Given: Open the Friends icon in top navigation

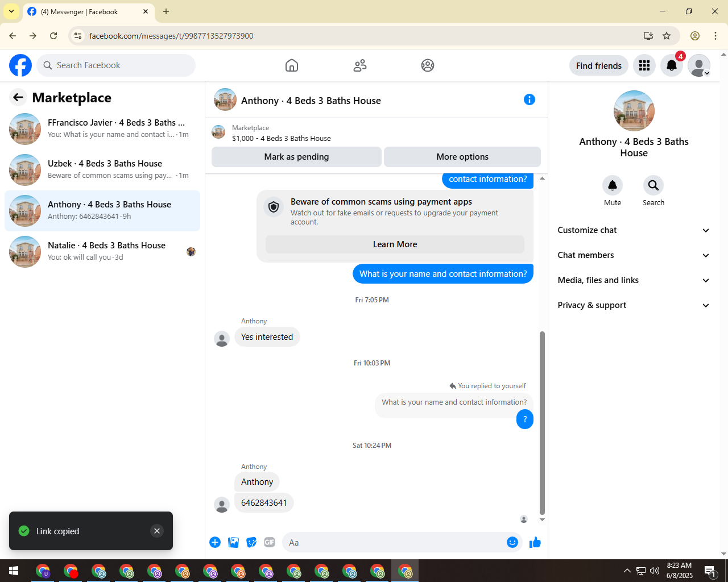Looking at the screenshot, I should 360,65.
